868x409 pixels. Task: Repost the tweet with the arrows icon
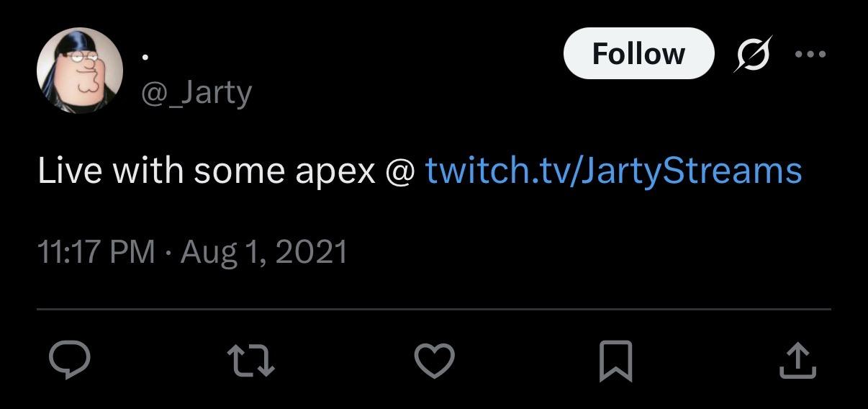pos(250,360)
